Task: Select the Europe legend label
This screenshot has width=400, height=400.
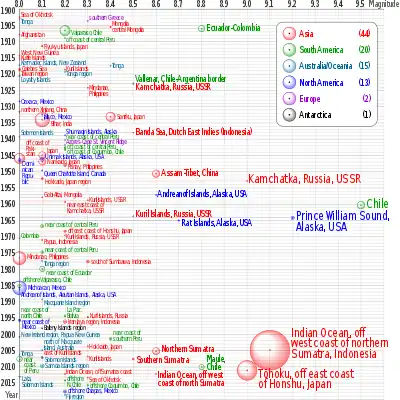Action: pyautogui.click(x=310, y=99)
